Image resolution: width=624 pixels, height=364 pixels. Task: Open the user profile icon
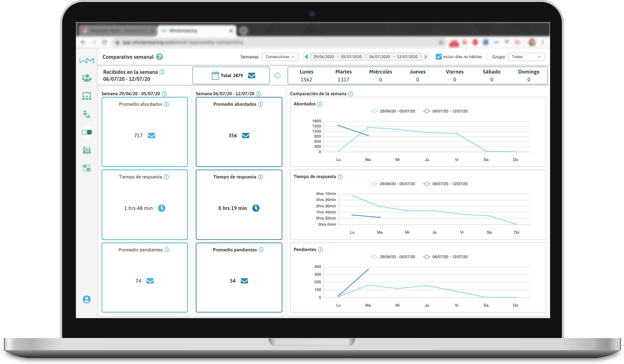click(x=87, y=299)
